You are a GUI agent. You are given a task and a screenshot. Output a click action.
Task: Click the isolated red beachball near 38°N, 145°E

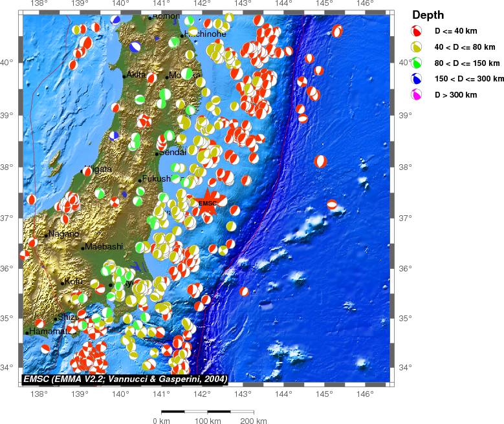(321, 161)
